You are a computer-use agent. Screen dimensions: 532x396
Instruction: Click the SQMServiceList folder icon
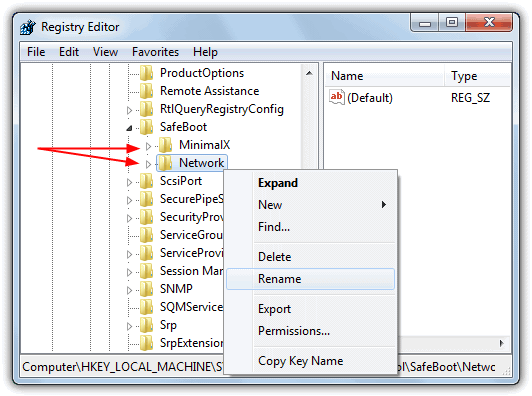point(147,307)
